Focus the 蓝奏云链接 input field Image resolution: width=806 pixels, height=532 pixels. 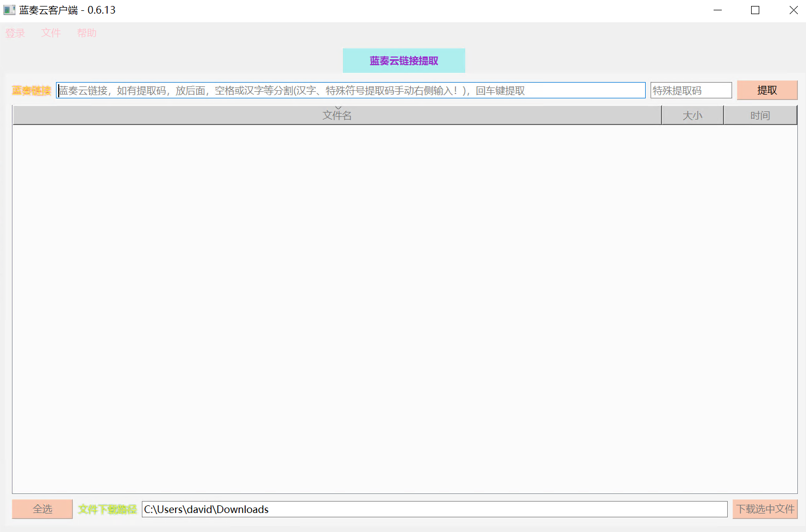coord(351,90)
